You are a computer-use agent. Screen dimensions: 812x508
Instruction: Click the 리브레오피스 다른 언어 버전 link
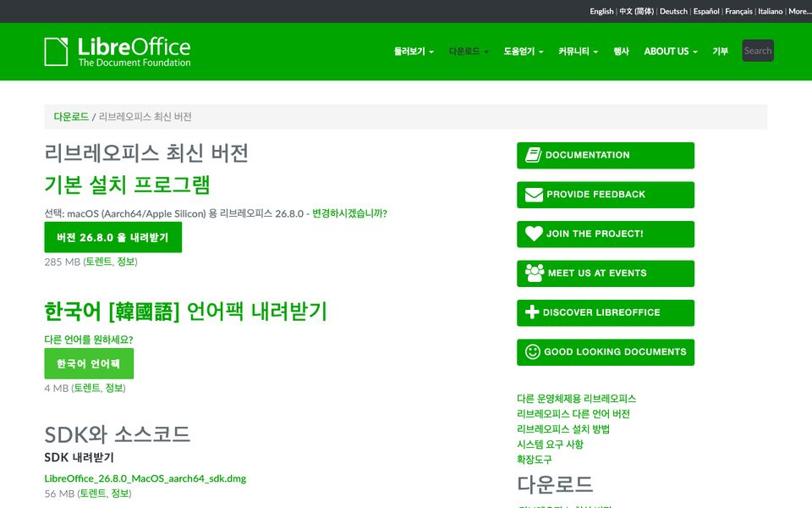[573, 414]
